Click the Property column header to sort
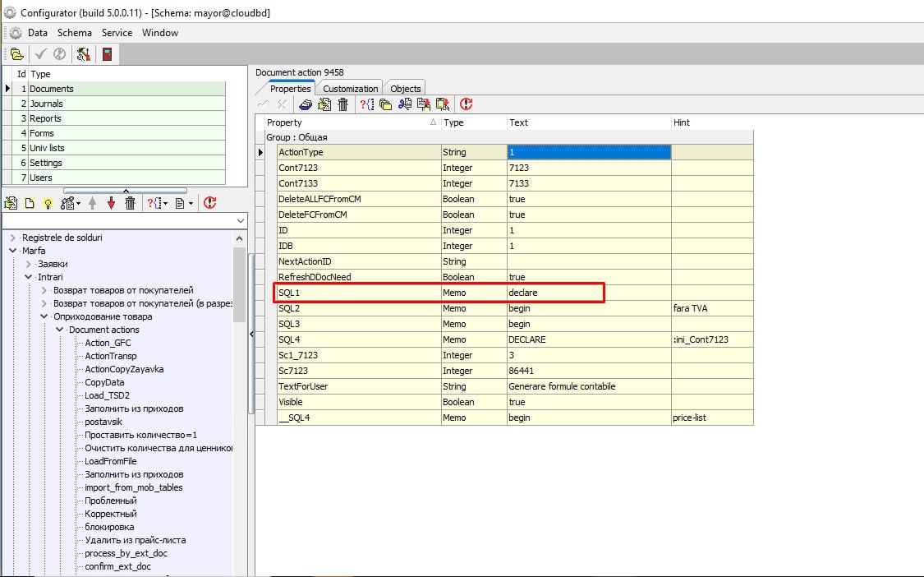The image size is (924, 577). tap(352, 122)
